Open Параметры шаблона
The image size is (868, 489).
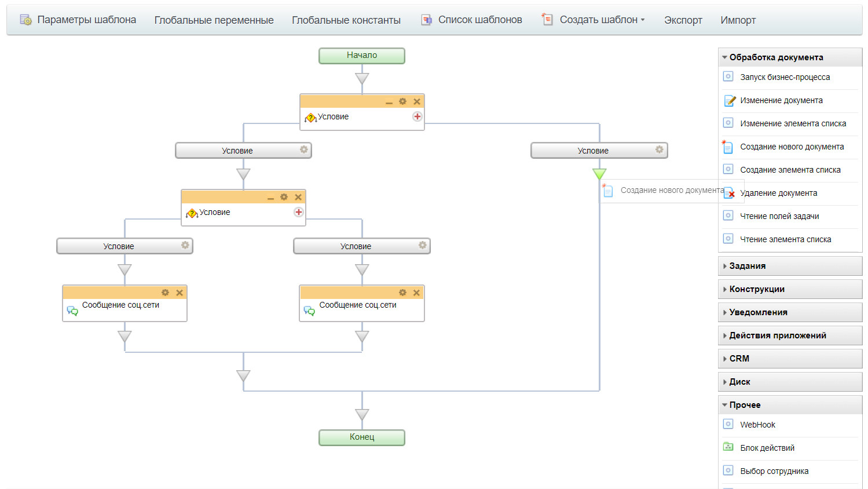86,20
